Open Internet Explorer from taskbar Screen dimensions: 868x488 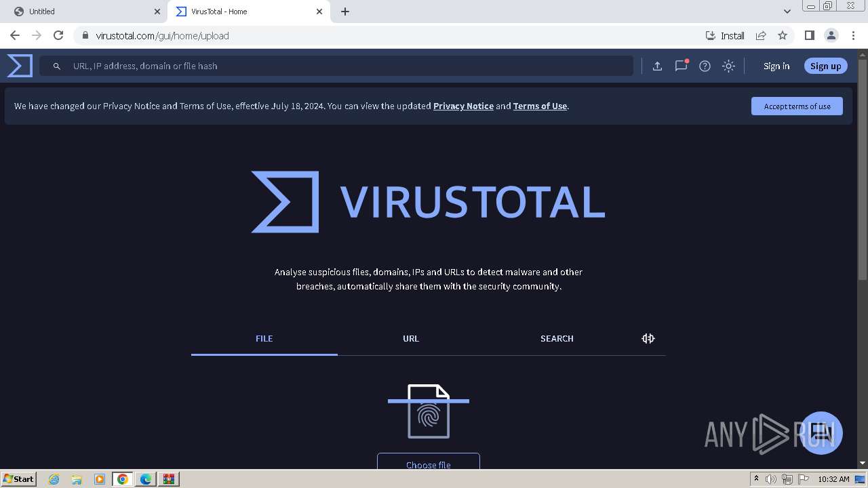coord(54,479)
